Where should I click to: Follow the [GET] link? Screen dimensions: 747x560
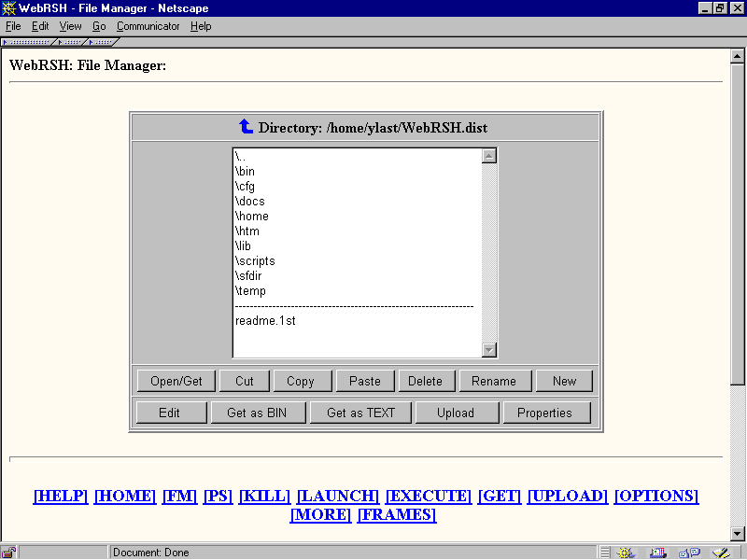click(500, 496)
